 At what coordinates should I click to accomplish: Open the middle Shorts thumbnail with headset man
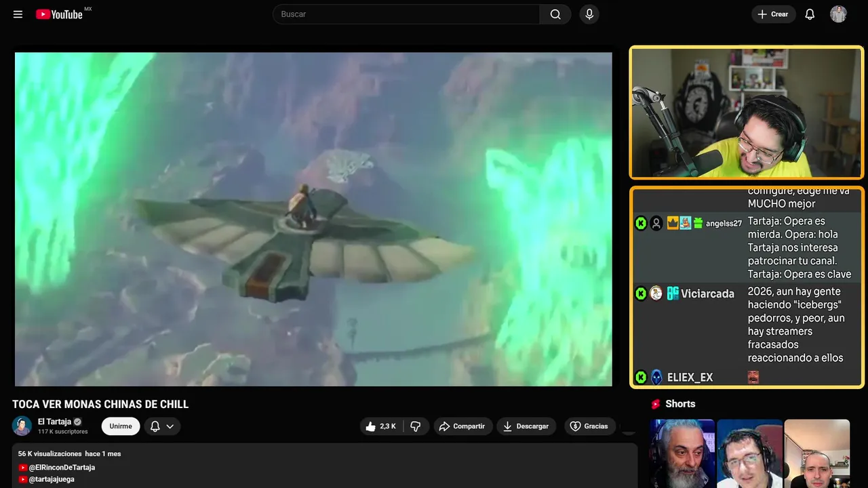[x=749, y=453]
